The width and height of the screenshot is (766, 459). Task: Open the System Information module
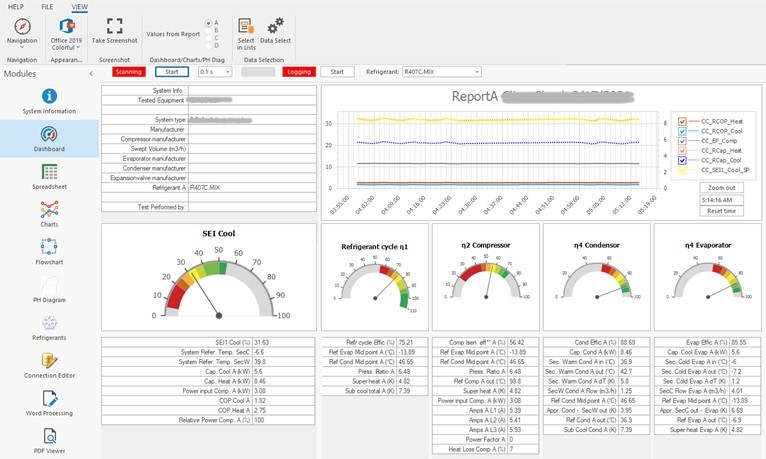click(49, 101)
